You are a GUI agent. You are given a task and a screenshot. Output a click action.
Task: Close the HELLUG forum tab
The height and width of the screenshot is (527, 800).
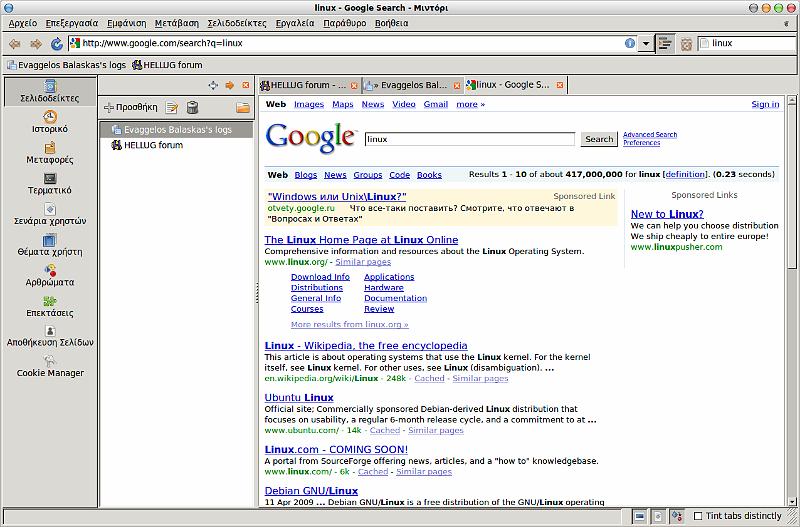[x=354, y=85]
